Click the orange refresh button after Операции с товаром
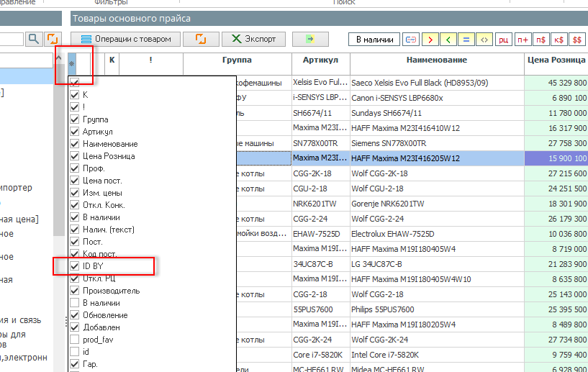Viewport: 588px width, 372px height. (201, 39)
